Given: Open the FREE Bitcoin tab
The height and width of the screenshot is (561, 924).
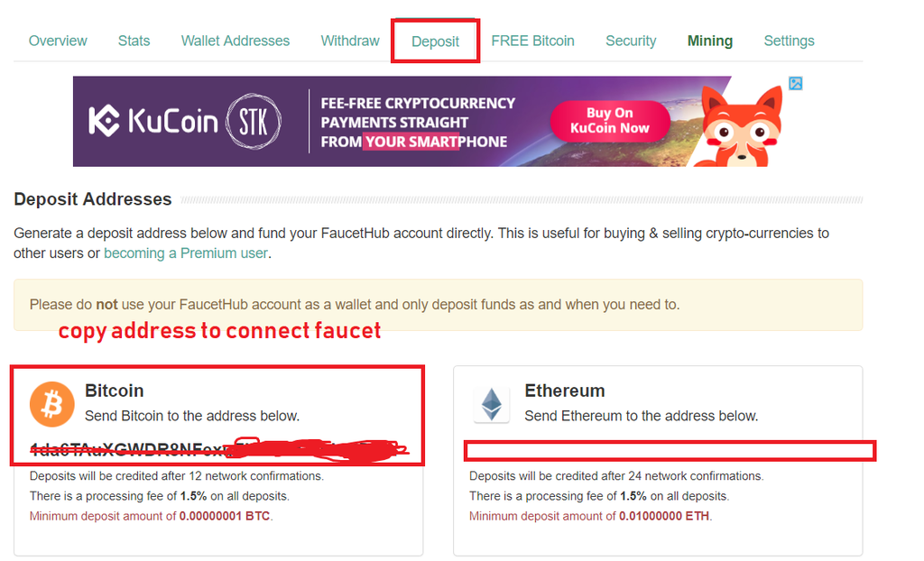Looking at the screenshot, I should click(x=532, y=41).
